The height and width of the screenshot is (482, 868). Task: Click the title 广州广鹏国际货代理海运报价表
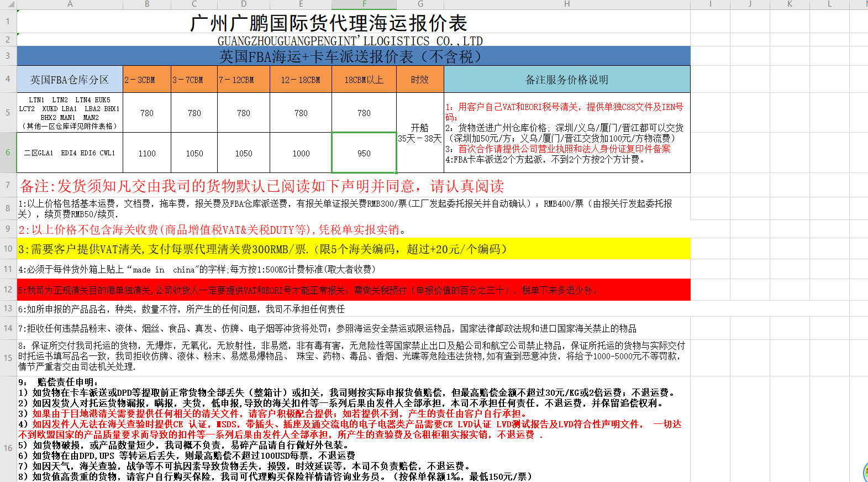click(x=329, y=23)
